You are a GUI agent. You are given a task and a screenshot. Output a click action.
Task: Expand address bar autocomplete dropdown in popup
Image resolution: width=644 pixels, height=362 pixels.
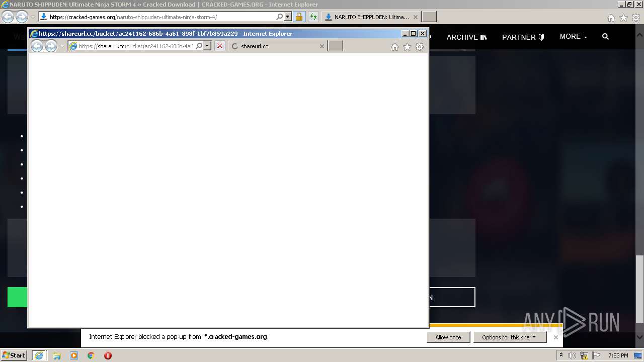pos(207,46)
